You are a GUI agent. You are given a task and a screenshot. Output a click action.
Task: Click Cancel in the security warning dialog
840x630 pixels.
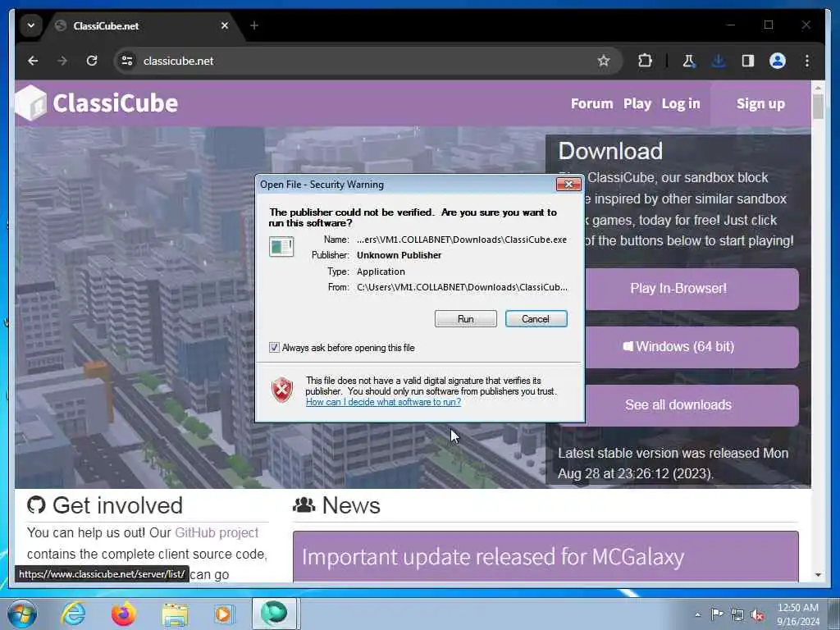point(536,319)
